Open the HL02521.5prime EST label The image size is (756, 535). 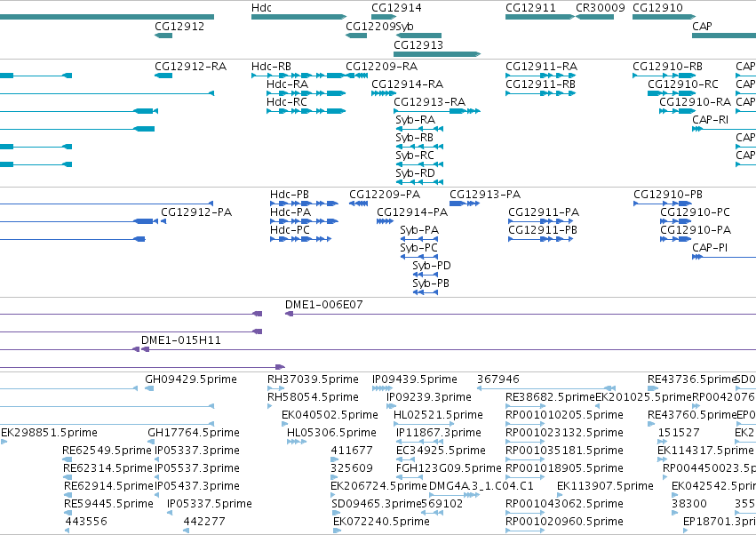pyautogui.click(x=438, y=415)
